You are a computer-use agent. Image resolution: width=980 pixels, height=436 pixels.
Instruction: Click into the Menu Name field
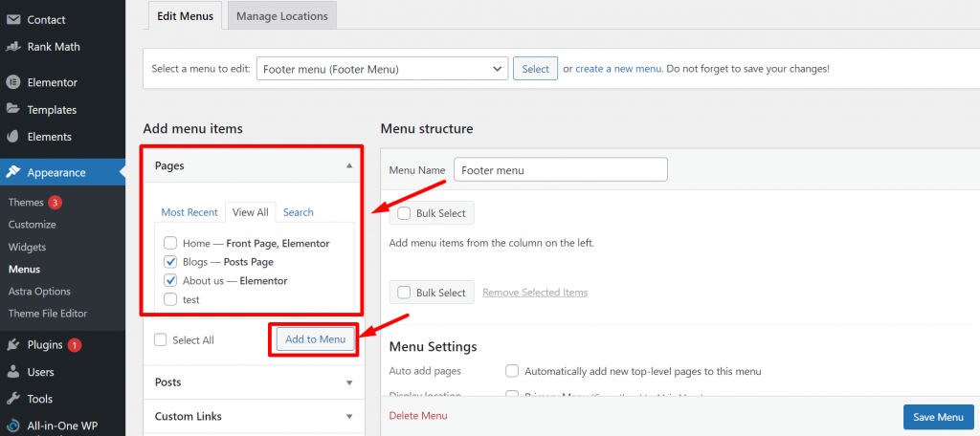pos(561,170)
